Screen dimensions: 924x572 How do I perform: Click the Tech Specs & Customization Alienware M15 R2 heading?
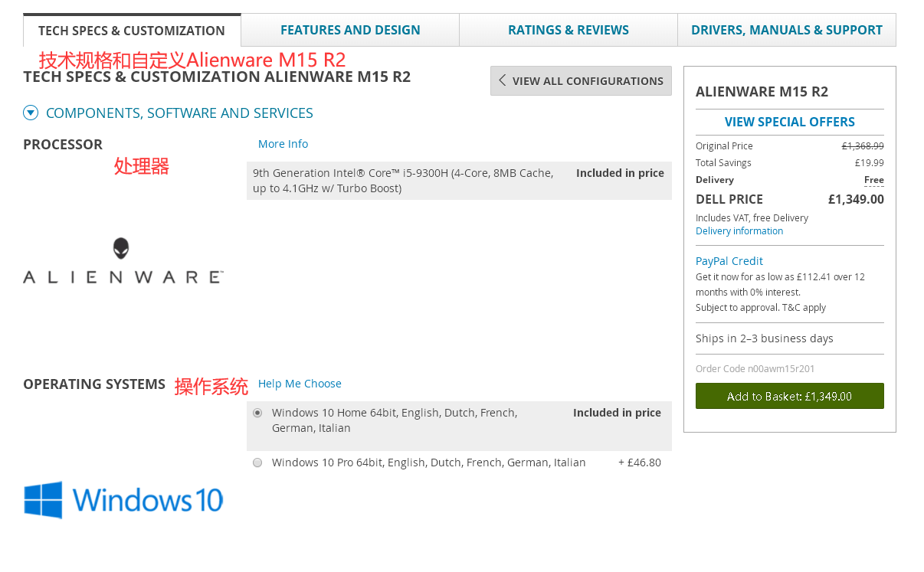click(217, 77)
